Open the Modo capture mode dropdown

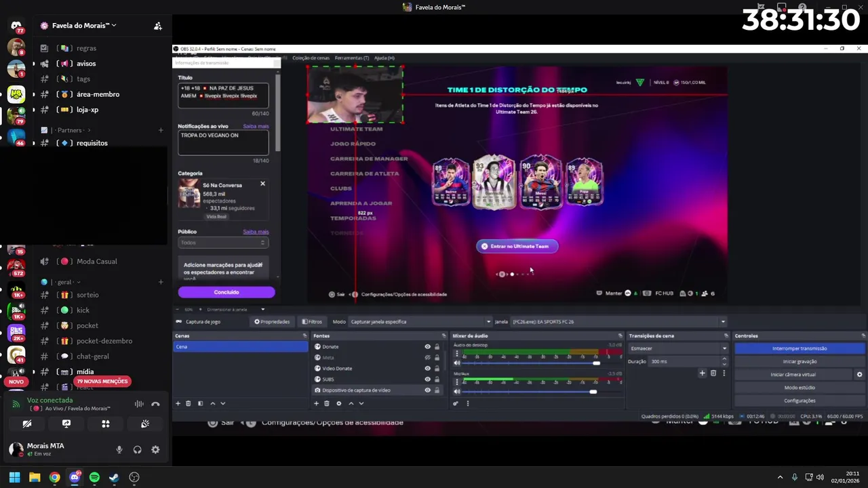pos(420,321)
